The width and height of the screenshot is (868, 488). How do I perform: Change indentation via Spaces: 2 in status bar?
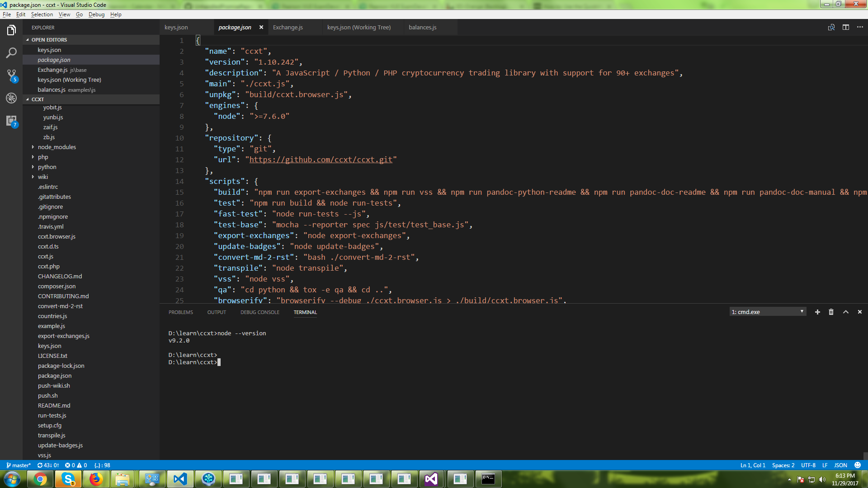click(783, 465)
